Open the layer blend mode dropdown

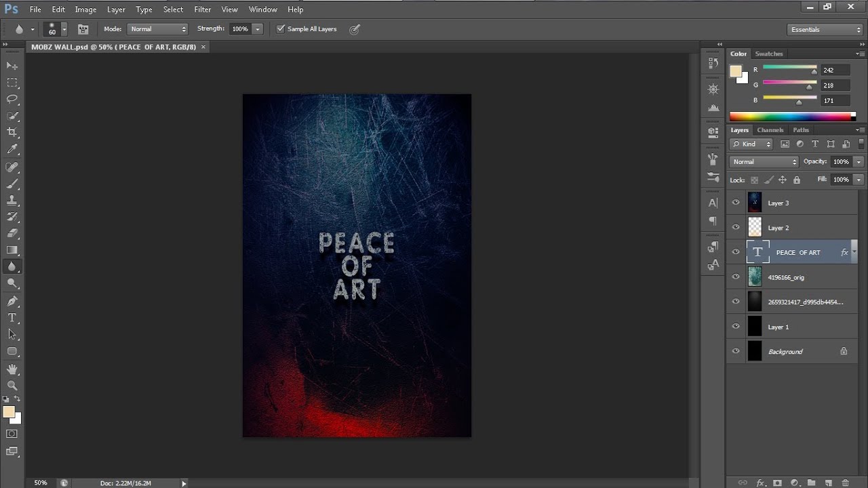[764, 162]
